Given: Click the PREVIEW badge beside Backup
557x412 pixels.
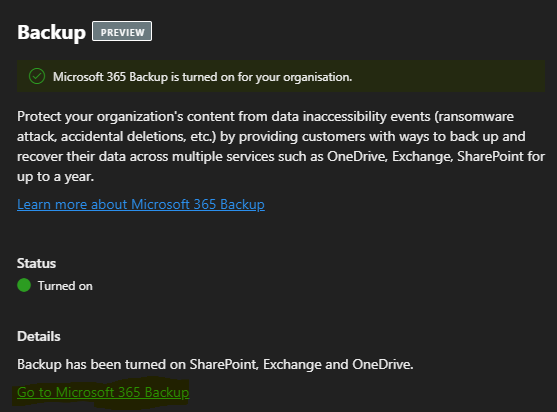Looking at the screenshot, I should (122, 31).
